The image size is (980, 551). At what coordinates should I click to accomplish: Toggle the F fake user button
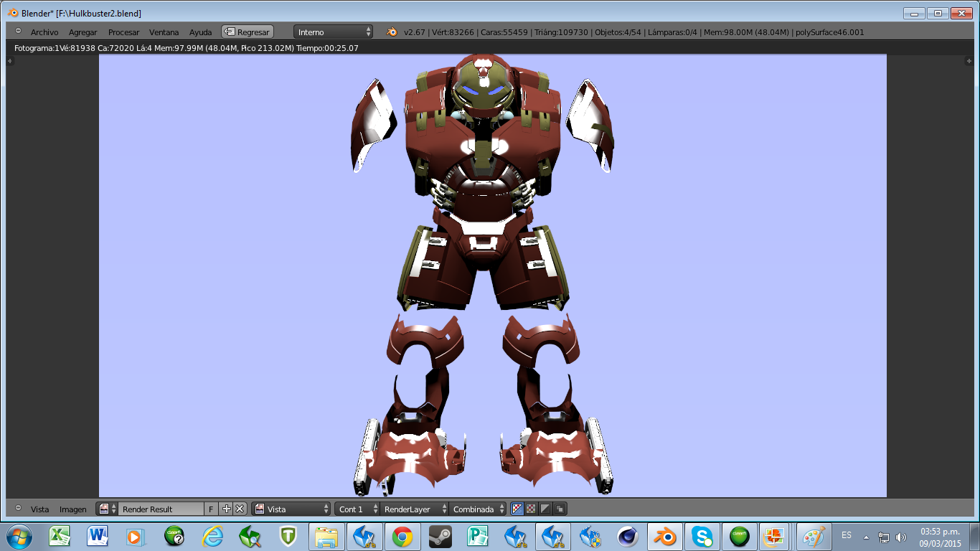211,509
